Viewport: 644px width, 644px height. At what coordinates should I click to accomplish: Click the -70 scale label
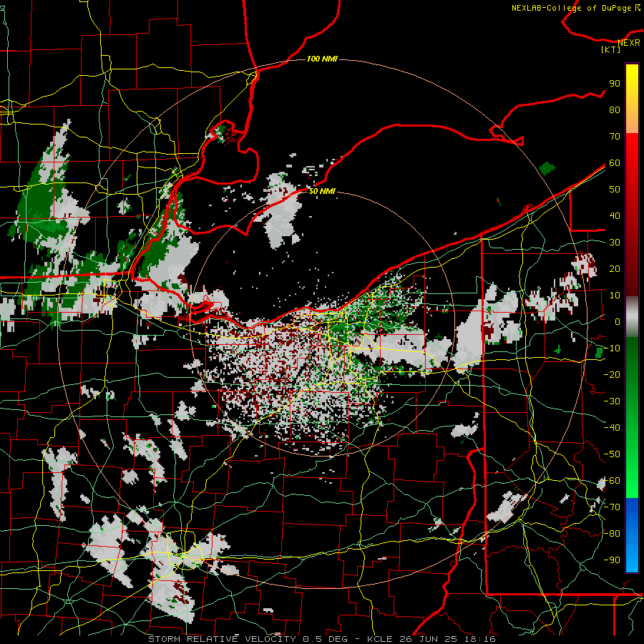pos(612,507)
